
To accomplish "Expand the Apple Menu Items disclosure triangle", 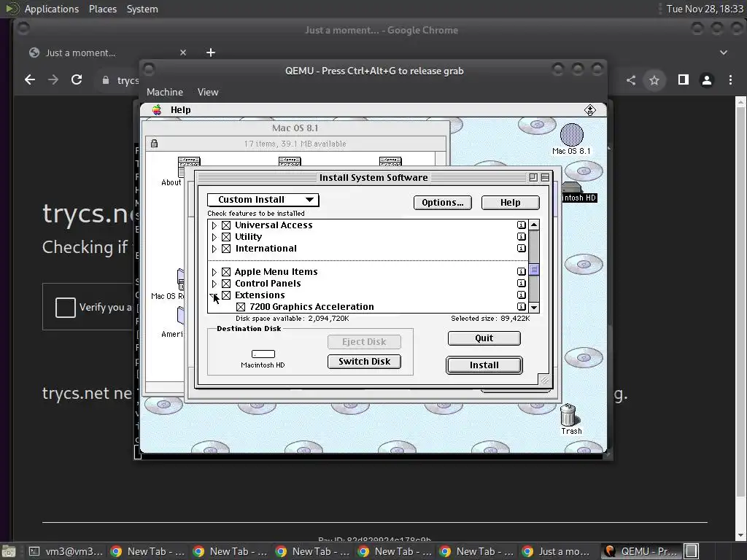I will click(x=214, y=272).
